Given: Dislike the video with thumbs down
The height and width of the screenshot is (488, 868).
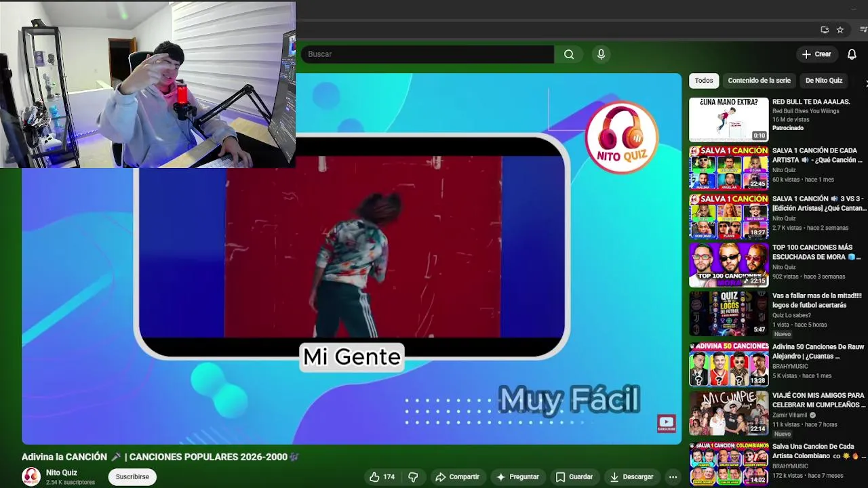Looking at the screenshot, I should (413, 477).
